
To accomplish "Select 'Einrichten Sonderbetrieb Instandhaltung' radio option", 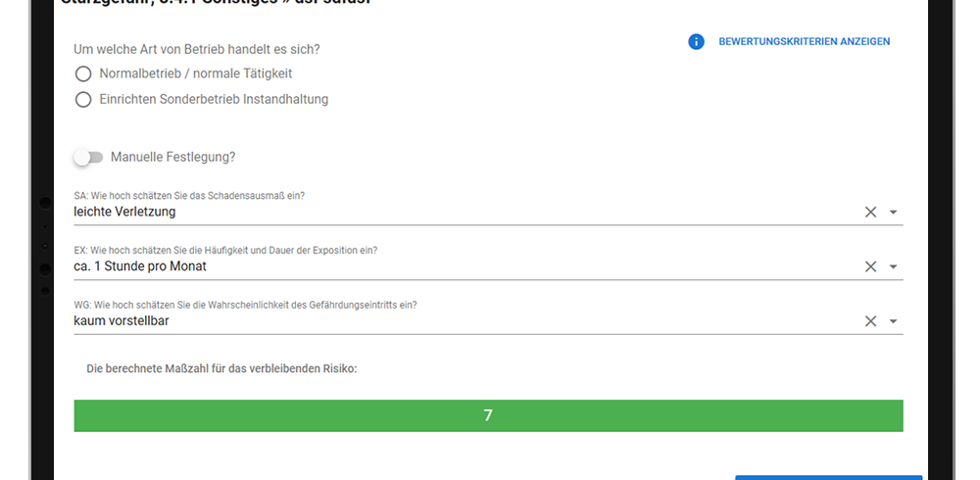I will coord(83,99).
